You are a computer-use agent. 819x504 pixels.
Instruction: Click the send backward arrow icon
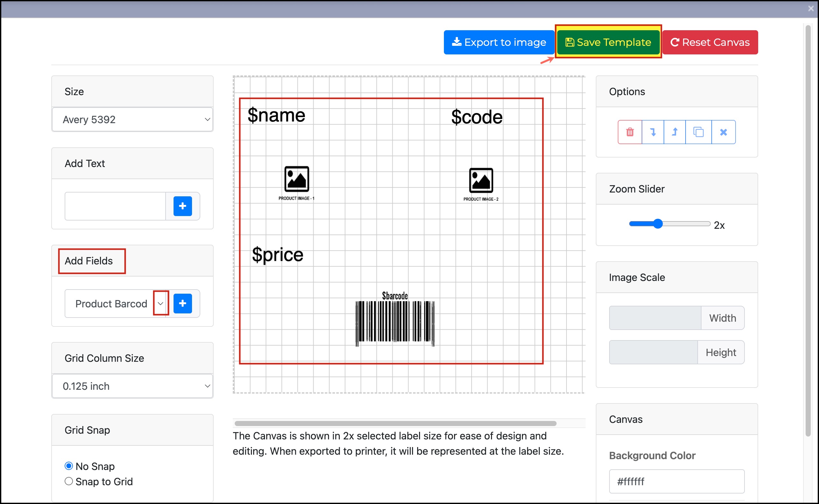[x=653, y=132]
